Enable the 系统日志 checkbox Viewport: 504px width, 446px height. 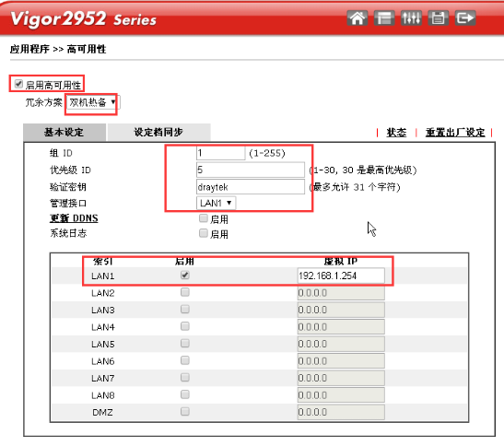pos(203,233)
